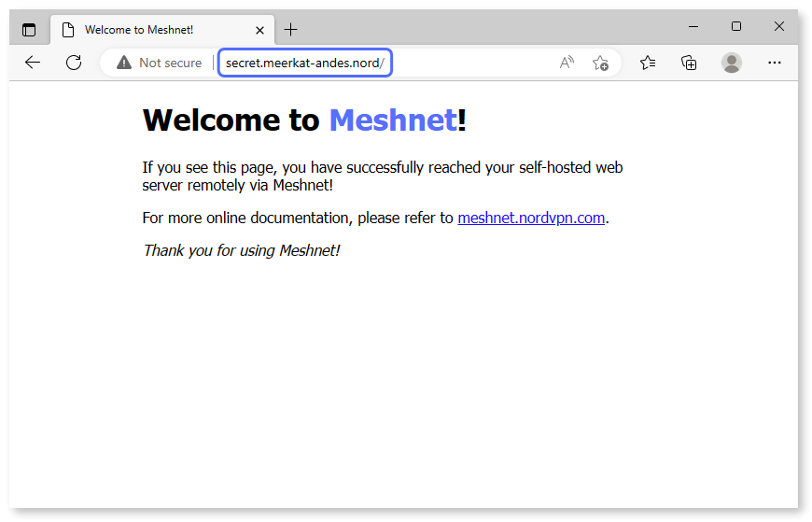Image resolution: width=812 pixels, height=522 pixels.
Task: Click the Welcome to Meshnet! heading
Action: [304, 120]
